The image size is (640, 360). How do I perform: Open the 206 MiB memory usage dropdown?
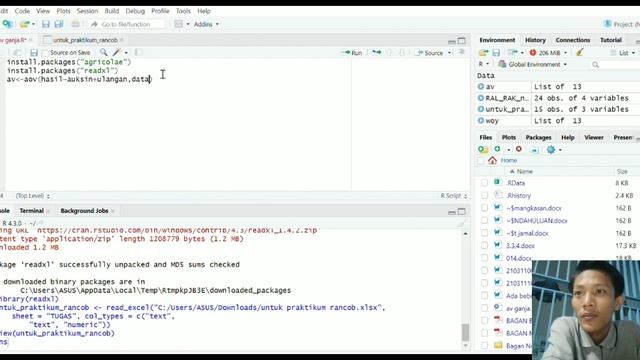(549, 53)
